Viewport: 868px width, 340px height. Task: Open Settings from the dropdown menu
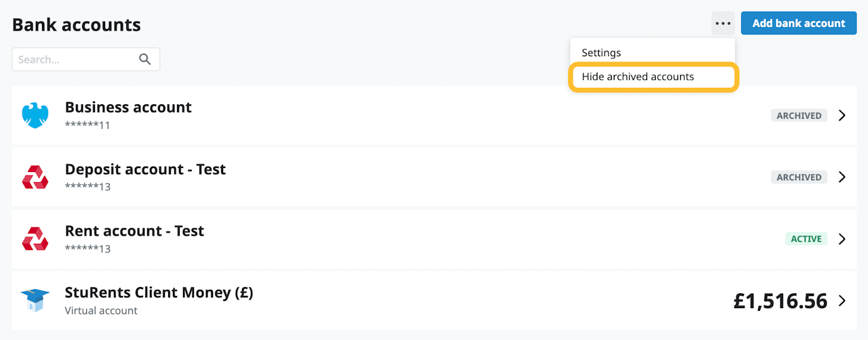pos(601,52)
